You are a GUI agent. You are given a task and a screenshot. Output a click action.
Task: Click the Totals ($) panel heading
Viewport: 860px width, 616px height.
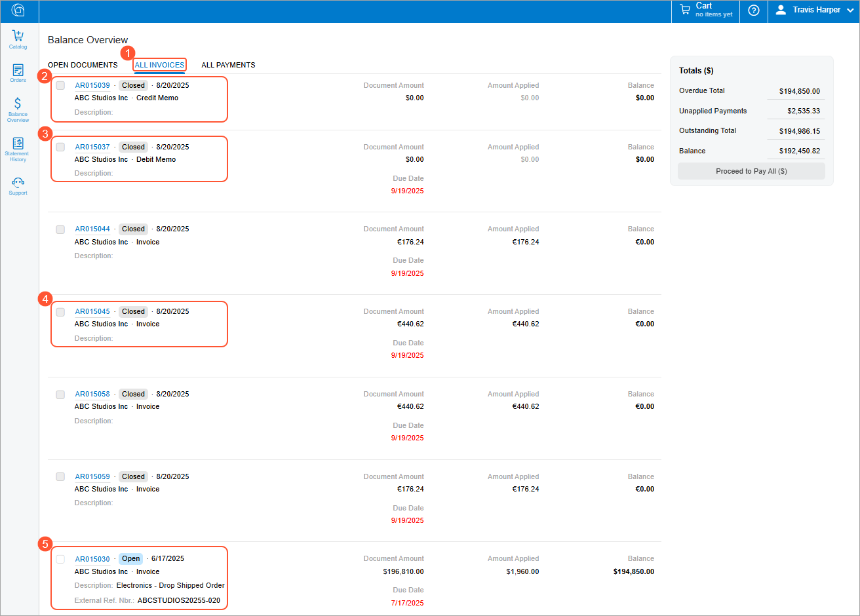click(x=696, y=71)
